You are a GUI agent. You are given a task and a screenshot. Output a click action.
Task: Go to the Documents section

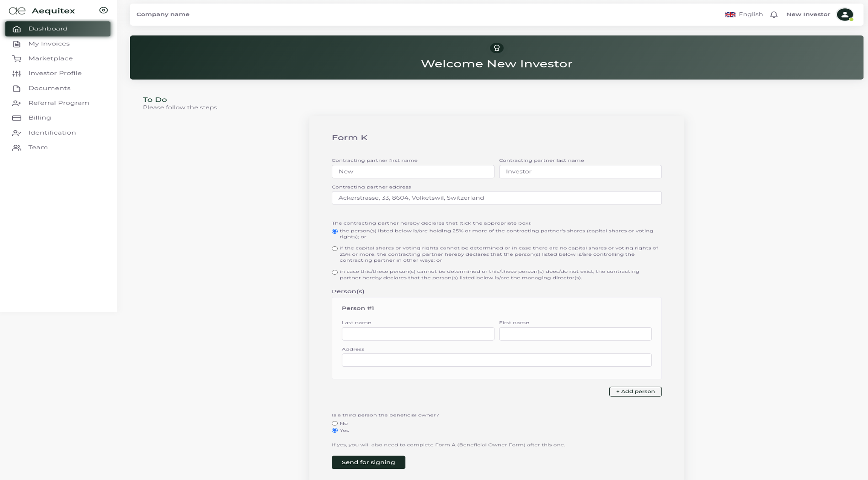49,88
